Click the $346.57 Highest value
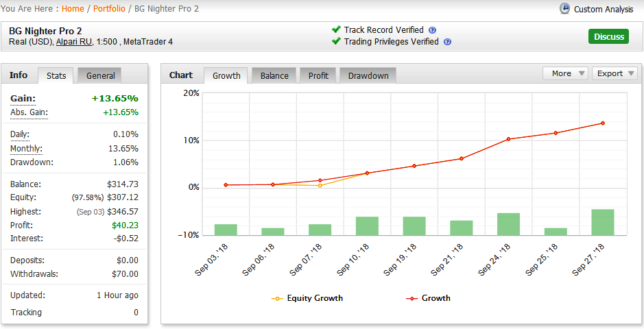The height and width of the screenshot is (329, 644). (122, 212)
